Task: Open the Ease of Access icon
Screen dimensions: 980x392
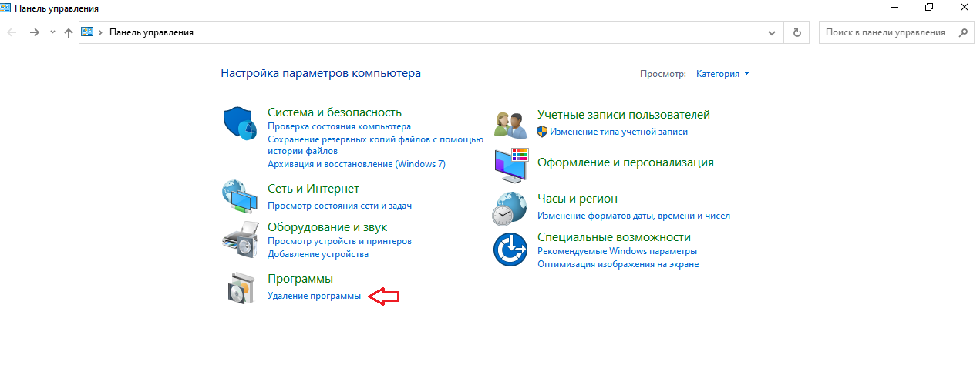Action: 510,249
